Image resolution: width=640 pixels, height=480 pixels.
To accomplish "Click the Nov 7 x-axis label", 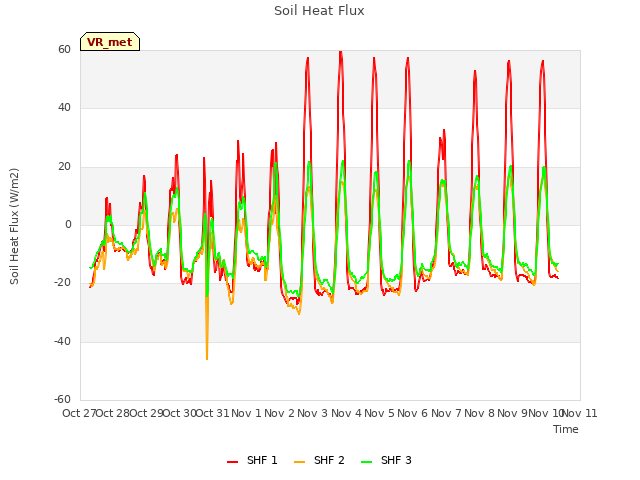I will [446, 413].
